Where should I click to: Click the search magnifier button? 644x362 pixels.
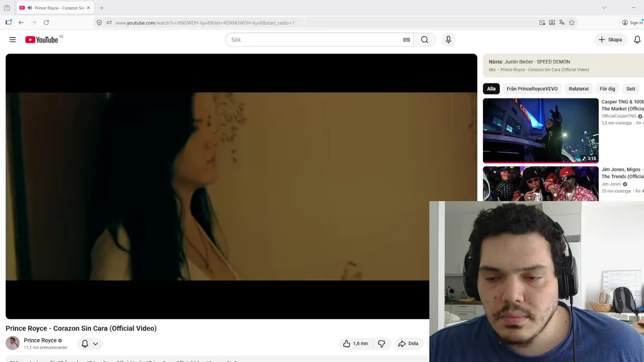[x=425, y=40]
